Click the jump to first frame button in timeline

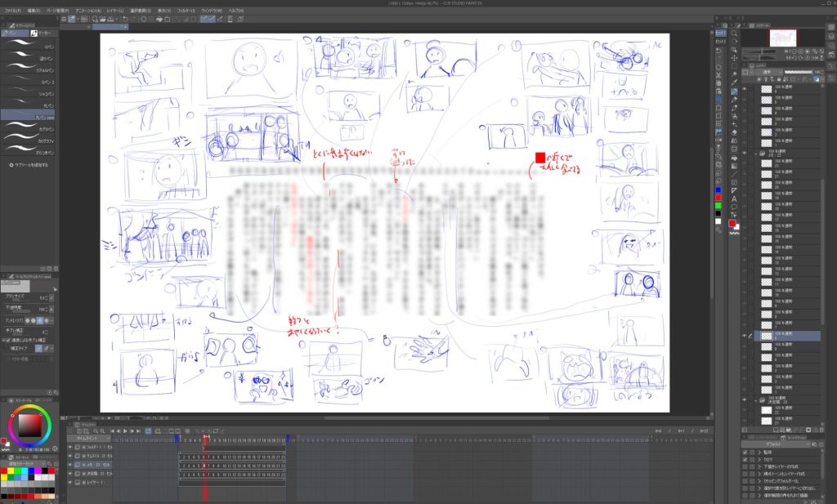110,430
